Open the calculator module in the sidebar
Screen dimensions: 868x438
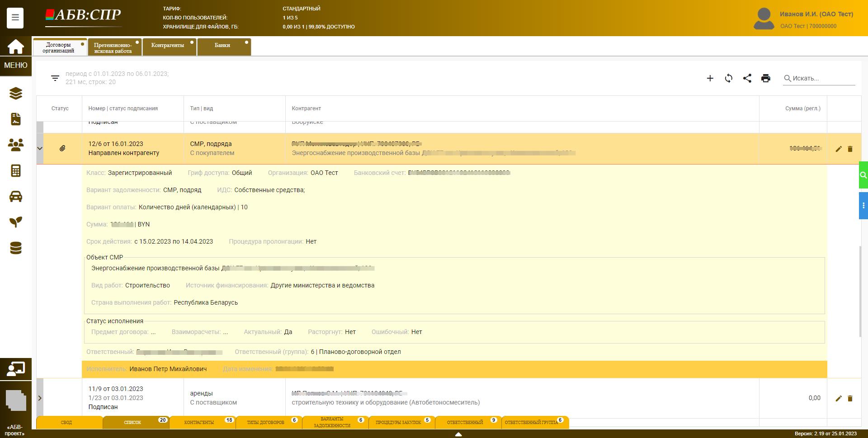pos(16,171)
